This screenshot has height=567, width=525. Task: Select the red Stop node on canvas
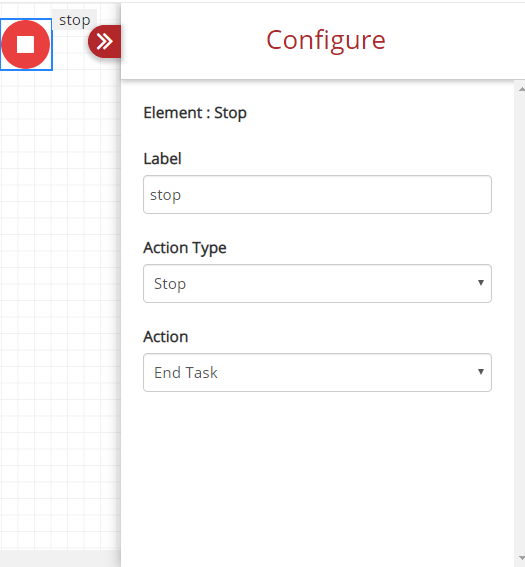pyautogui.click(x=26, y=44)
